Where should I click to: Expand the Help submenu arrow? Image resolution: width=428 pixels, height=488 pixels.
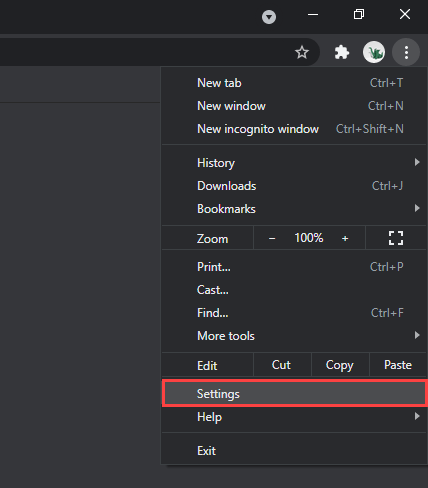point(417,416)
